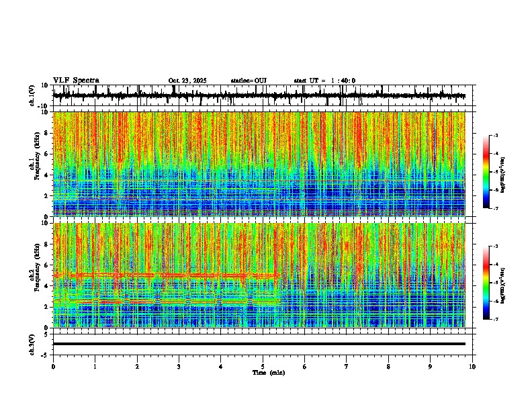Click time axis tick label "3"

click(x=179, y=367)
